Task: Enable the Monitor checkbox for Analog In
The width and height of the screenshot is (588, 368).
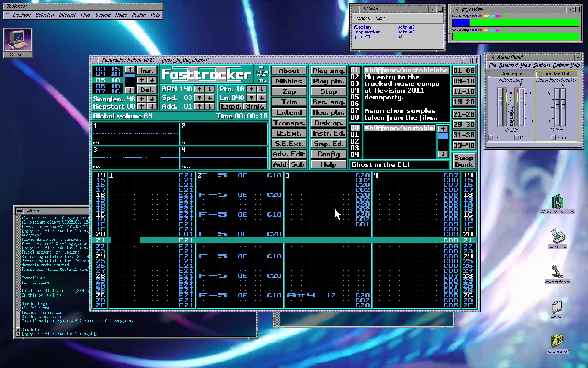Action: (x=517, y=137)
